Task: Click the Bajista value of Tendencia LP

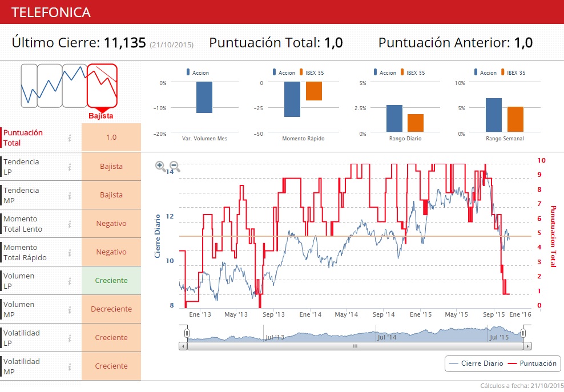Action: coord(111,166)
